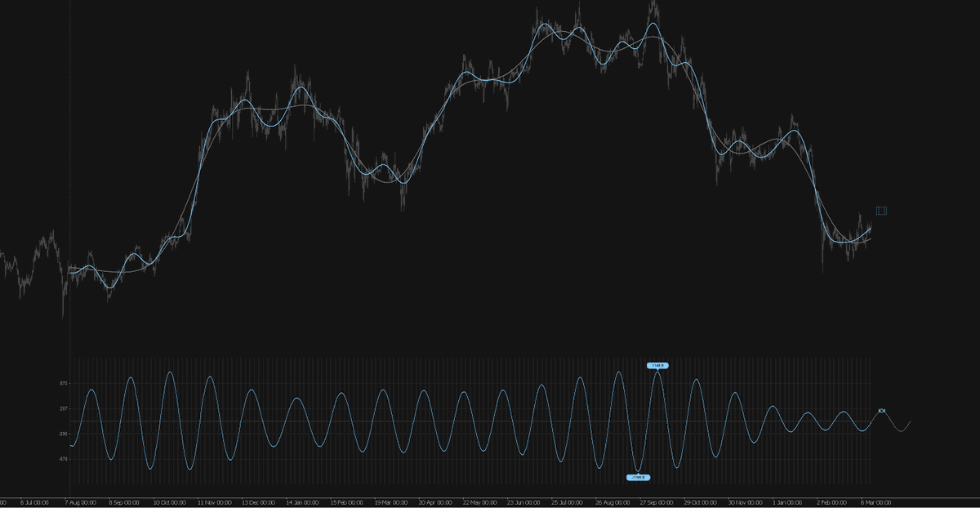This screenshot has height=508, width=980.
Task: Click the 30 Nov 00:00 date label
Action: (x=744, y=503)
